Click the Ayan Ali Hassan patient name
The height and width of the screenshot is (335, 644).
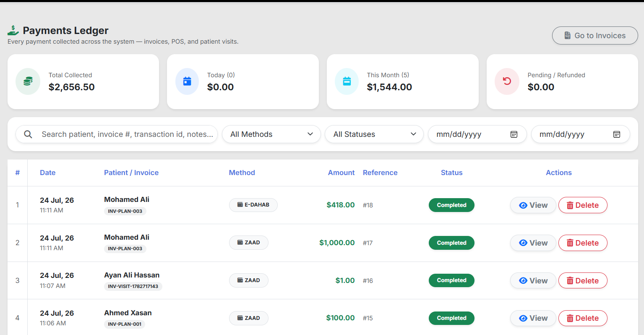[132, 275]
